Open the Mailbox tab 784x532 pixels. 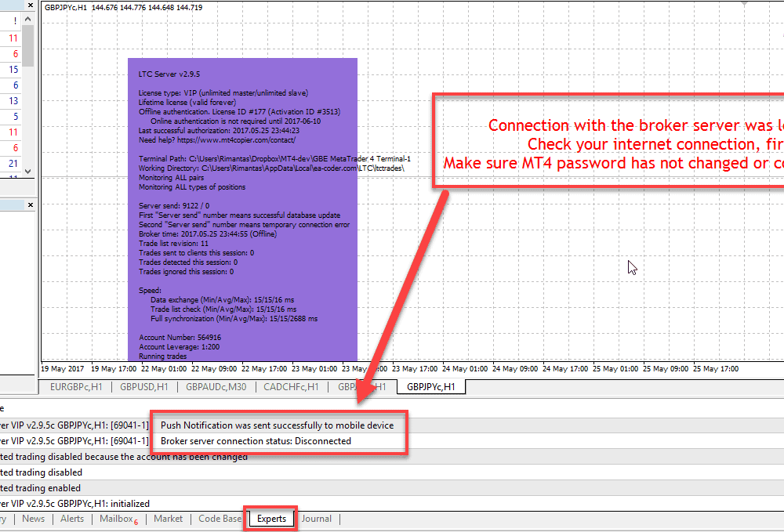point(118,519)
